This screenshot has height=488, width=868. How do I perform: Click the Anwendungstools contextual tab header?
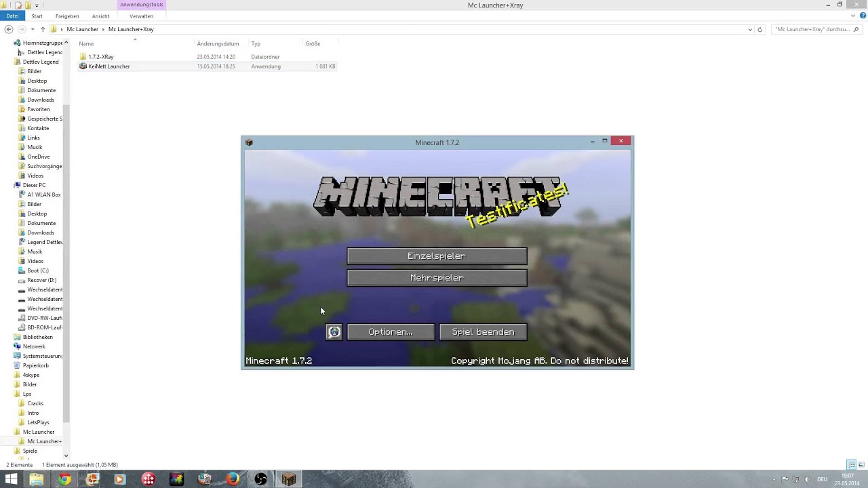(x=141, y=5)
